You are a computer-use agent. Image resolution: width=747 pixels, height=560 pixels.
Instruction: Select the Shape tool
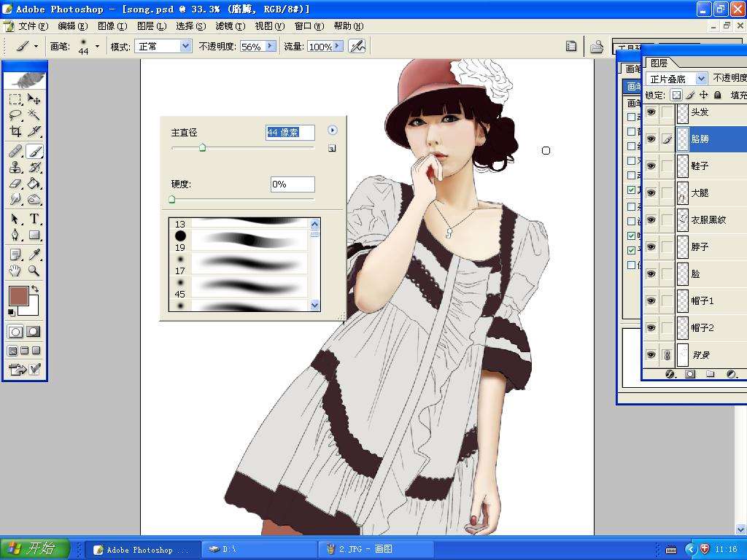(34, 235)
